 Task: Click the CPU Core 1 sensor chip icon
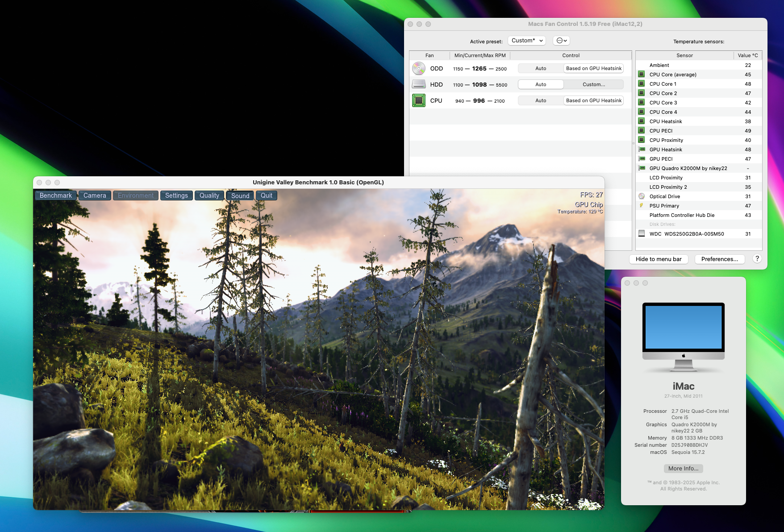[x=642, y=83]
